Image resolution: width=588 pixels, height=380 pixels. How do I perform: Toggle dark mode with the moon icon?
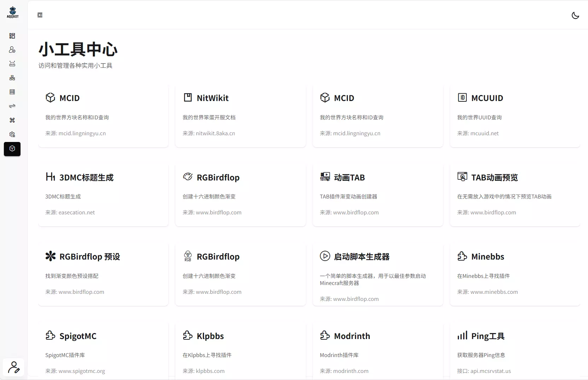(x=575, y=15)
